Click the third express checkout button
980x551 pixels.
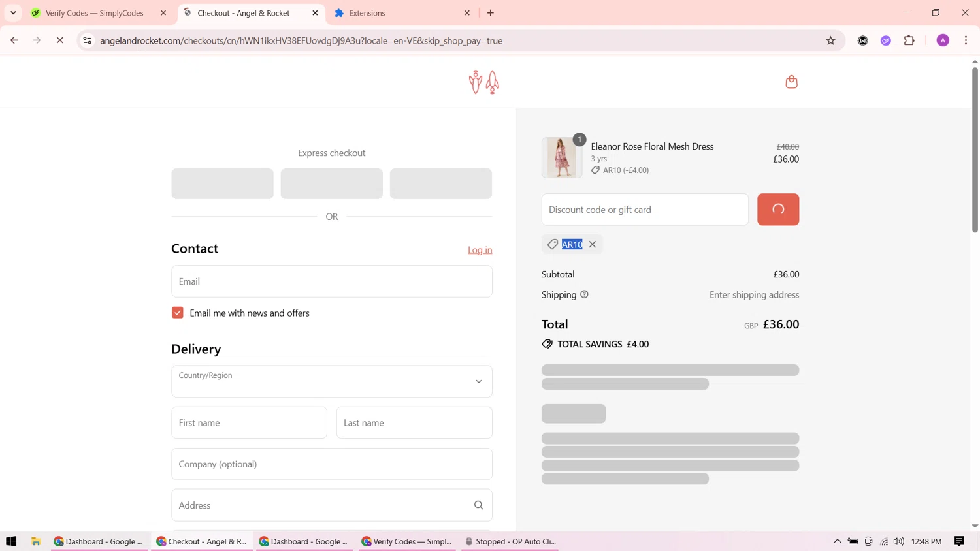[x=441, y=183]
